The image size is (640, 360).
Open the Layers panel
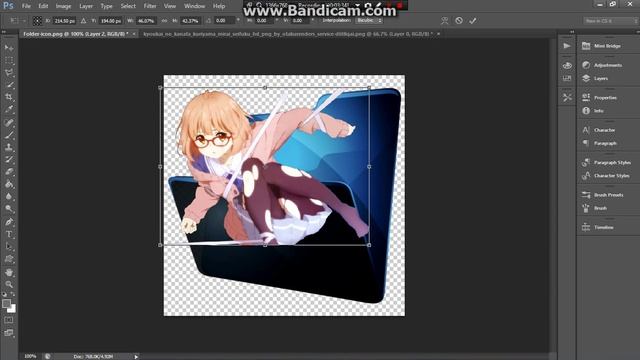[595, 78]
